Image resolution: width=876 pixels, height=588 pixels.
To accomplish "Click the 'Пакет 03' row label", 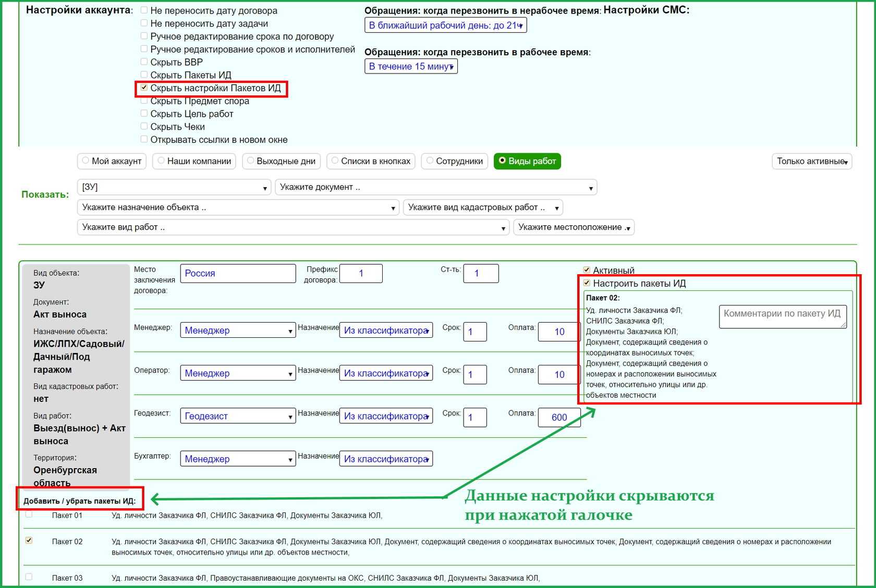I will [x=67, y=578].
